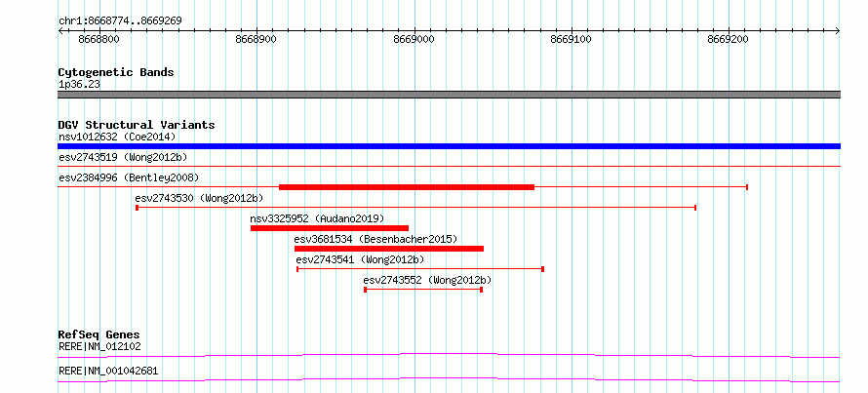Click the nsv3325952 (Audano2019) label
This screenshot has height=393, width=868.
[317, 218]
